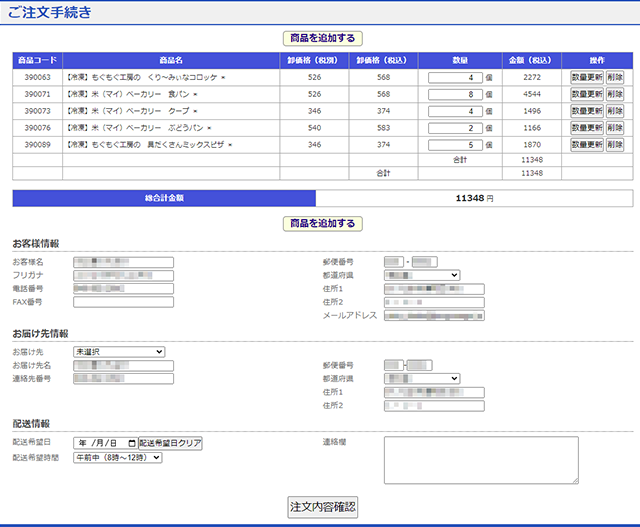The image size is (640, 527).
Task: Click 削除 for product 390063
Action: (x=614, y=77)
